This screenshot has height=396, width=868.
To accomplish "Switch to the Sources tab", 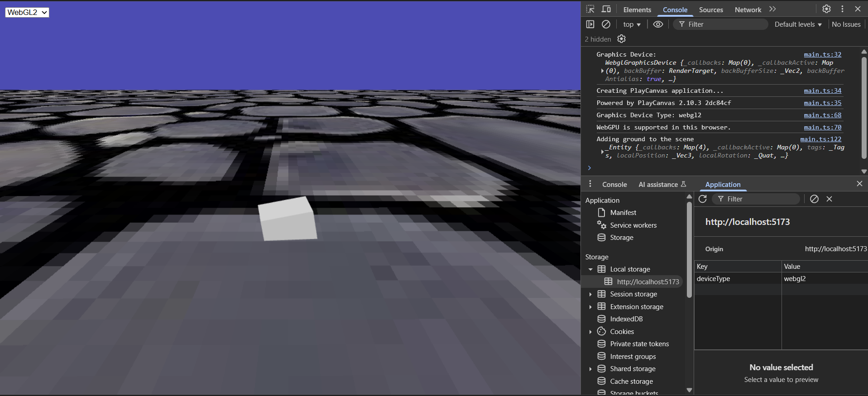I will coord(711,10).
